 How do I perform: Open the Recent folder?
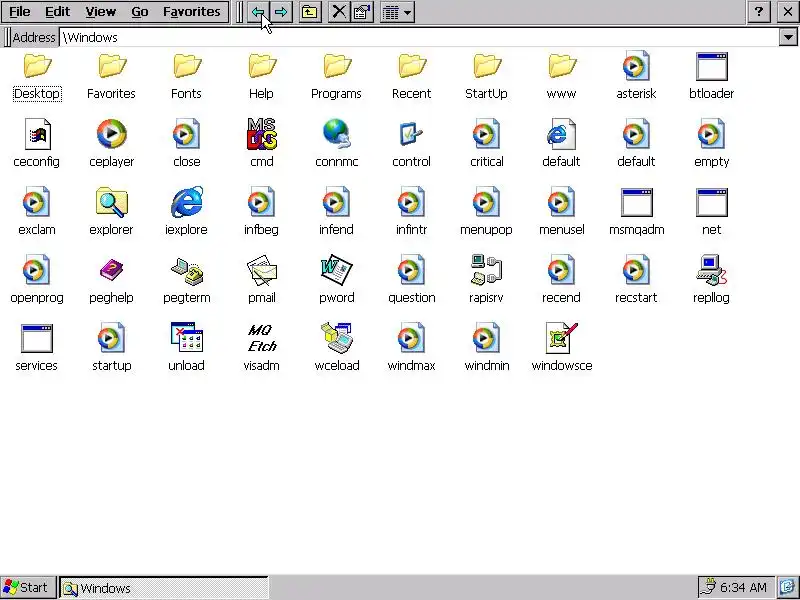tap(412, 66)
